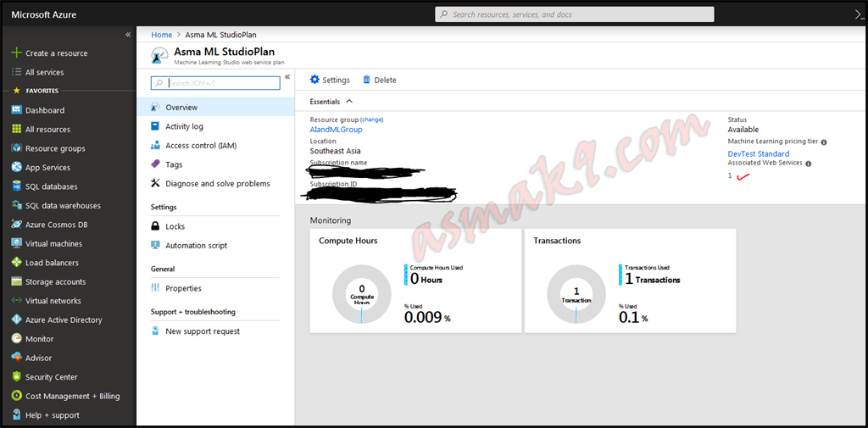
Task: Open the Help + support icon
Action: pos(16,414)
